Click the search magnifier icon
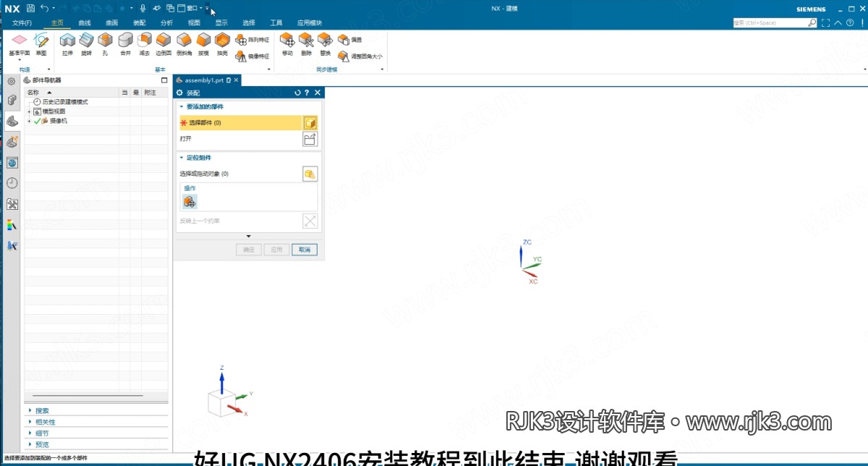Viewport: 868px width, 466px height. pyautogui.click(x=812, y=23)
